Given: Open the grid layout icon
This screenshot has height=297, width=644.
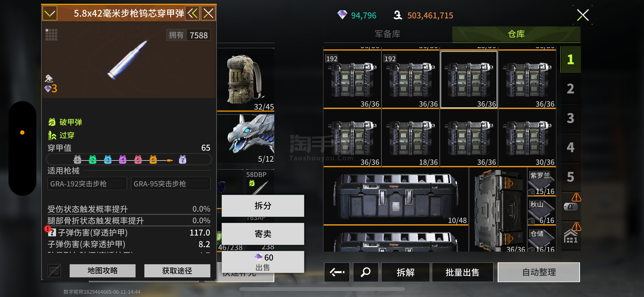Looking at the screenshot, I should (51, 35).
